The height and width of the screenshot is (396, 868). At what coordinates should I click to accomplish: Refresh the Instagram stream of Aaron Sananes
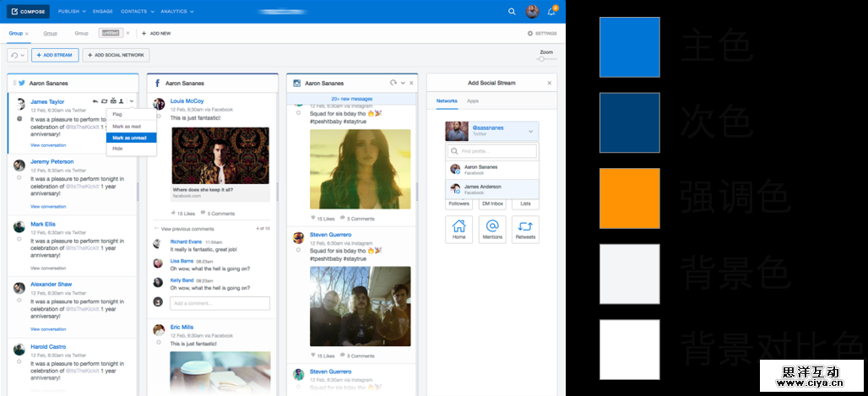pos(393,83)
